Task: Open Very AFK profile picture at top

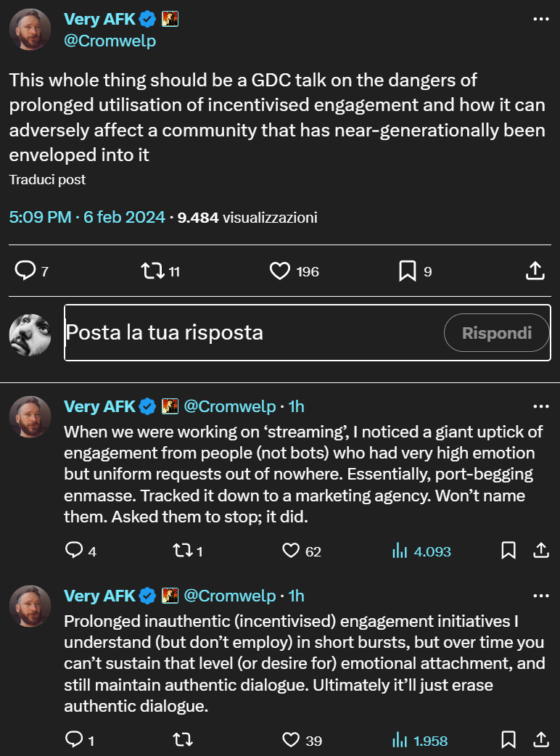Action: click(x=30, y=30)
